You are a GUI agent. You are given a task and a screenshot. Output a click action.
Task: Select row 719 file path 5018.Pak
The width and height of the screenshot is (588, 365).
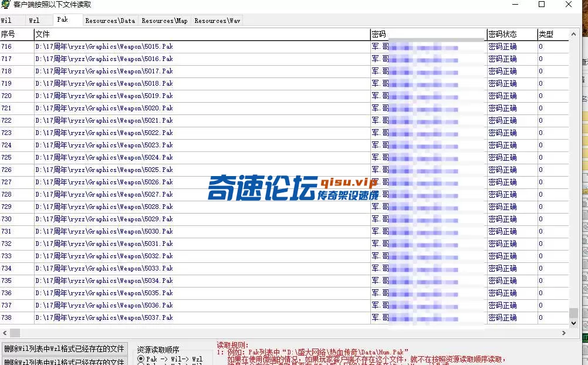point(104,83)
